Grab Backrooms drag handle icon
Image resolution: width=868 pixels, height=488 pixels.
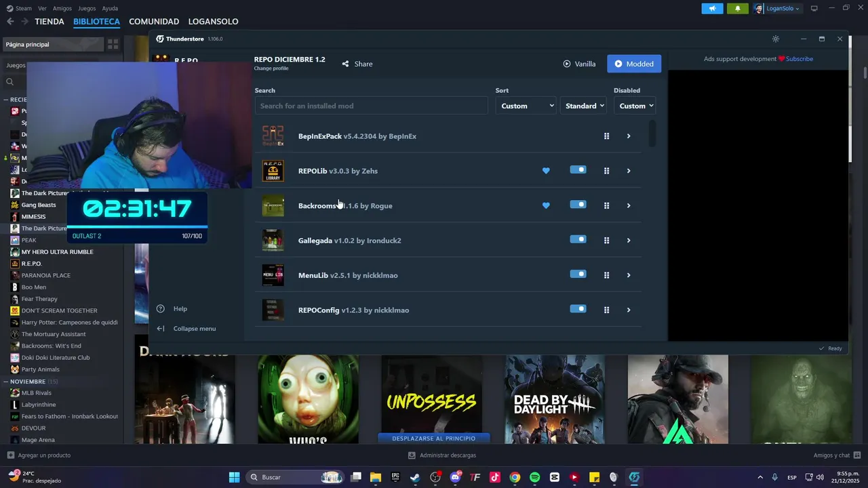(606, 205)
